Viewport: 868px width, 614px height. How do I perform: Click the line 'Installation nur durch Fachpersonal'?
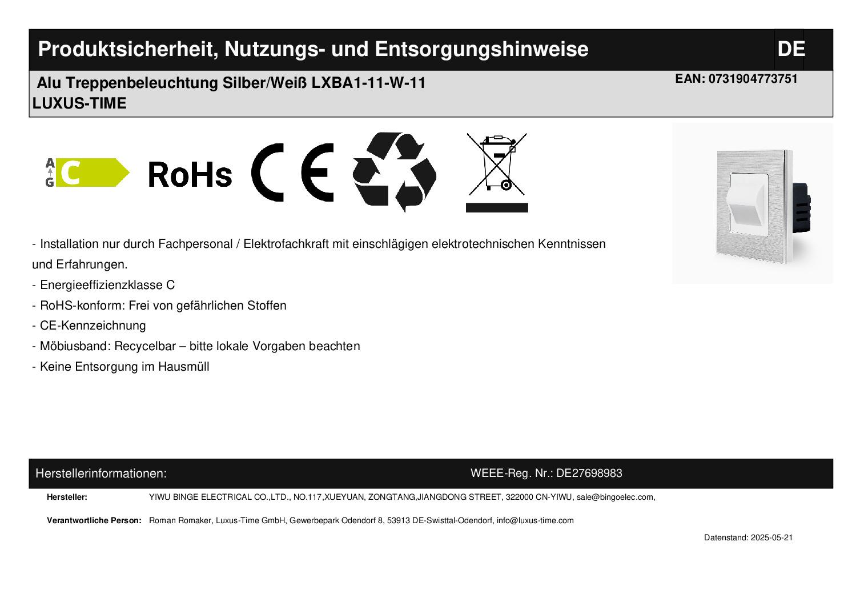(319, 244)
